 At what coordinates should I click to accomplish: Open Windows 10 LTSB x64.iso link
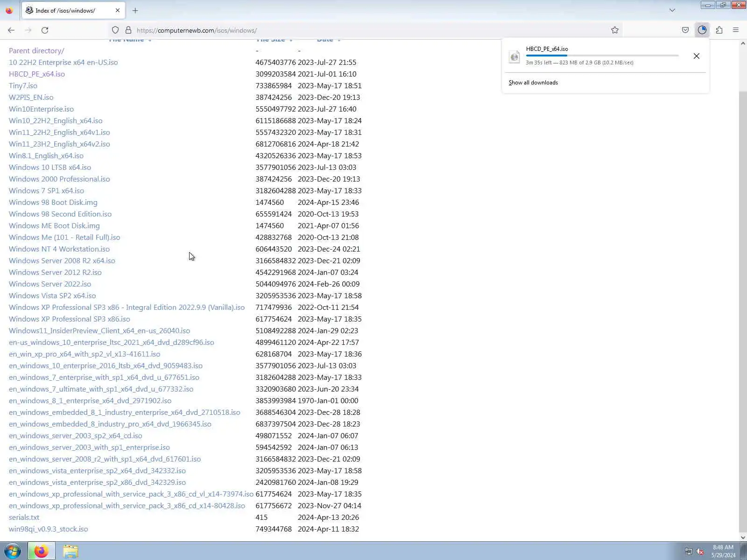50,167
